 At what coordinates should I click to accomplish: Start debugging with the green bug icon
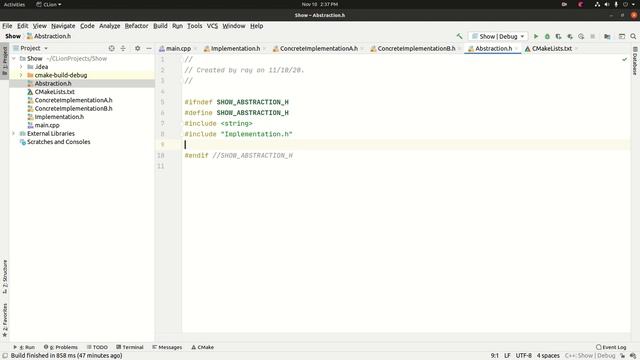pos(547,36)
